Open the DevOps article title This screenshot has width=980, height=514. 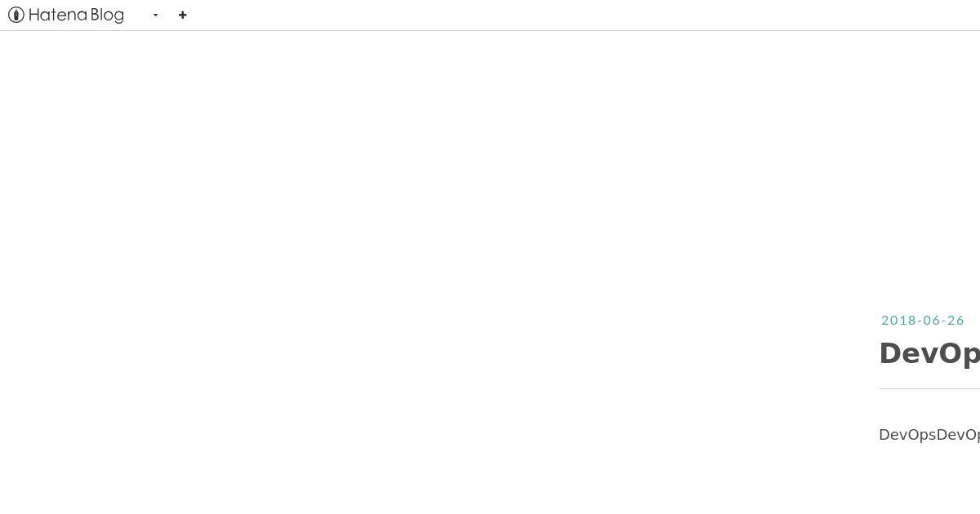point(929,353)
